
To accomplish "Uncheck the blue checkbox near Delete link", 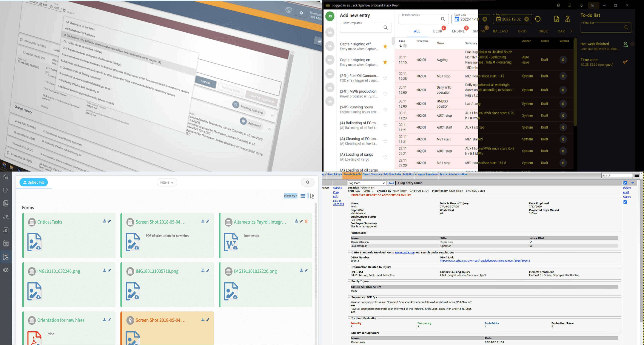I will 625,183.
